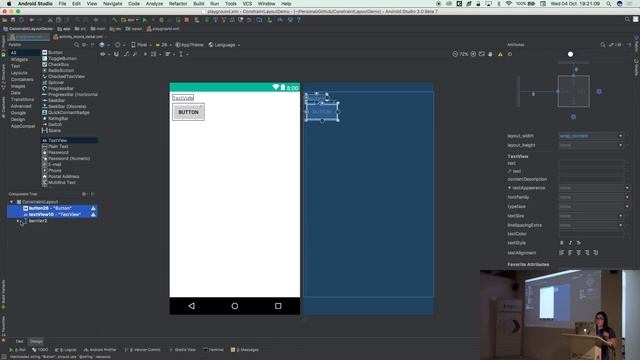Toggle autoconnect with the magnet icon
Screen dimensions: 640x360
tap(116, 54)
